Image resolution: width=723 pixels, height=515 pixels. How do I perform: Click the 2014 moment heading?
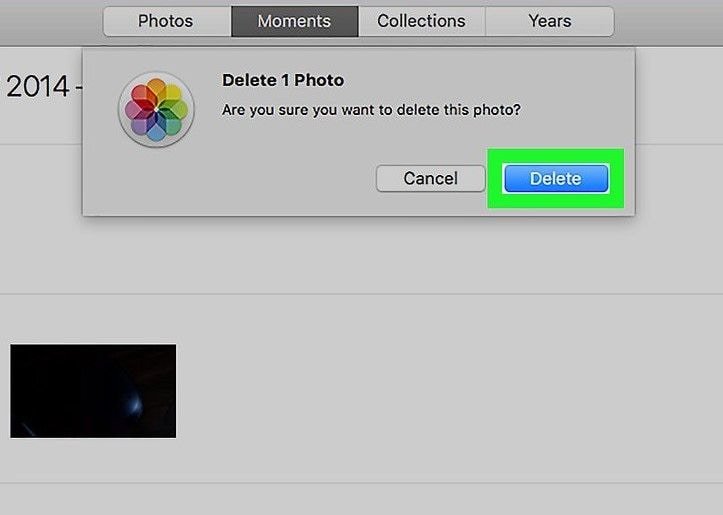click(38, 86)
